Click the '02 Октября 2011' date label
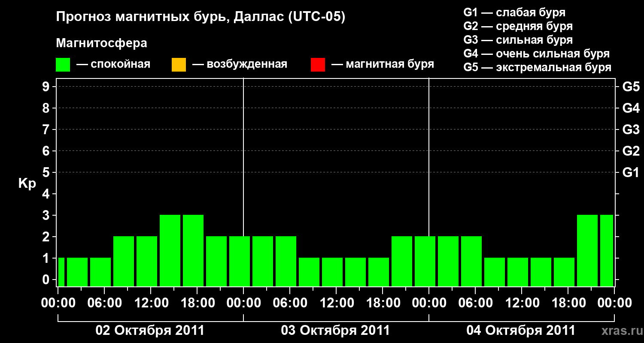 tap(150, 331)
